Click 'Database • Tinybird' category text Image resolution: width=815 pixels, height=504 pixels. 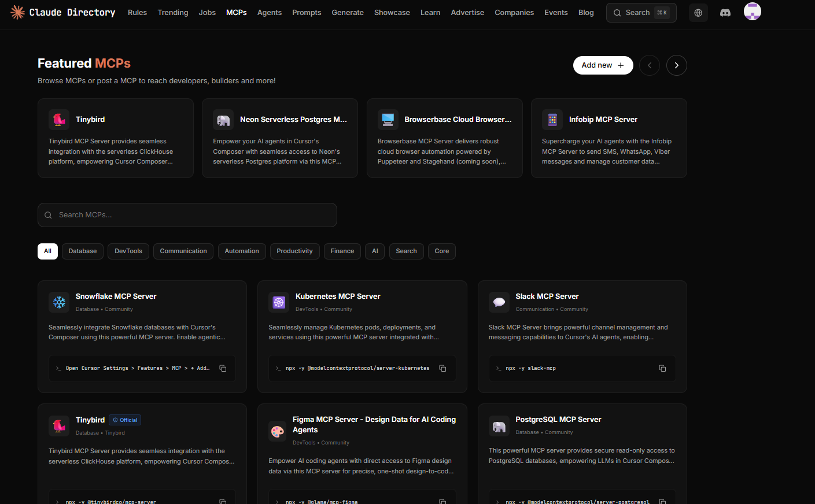pyautogui.click(x=100, y=433)
